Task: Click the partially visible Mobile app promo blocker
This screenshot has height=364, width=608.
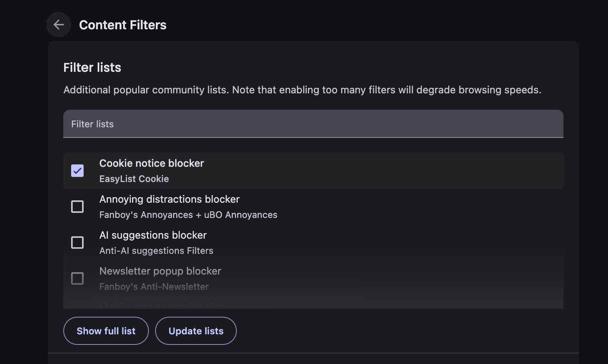Action: point(163,305)
